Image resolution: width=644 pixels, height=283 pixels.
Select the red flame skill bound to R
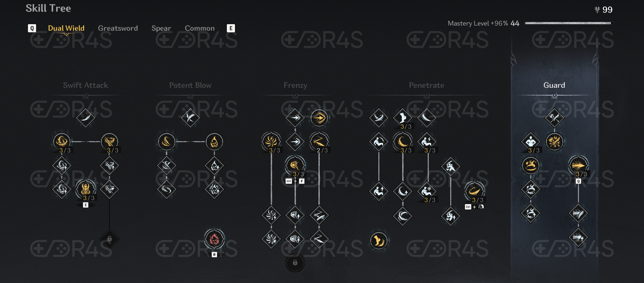click(214, 239)
